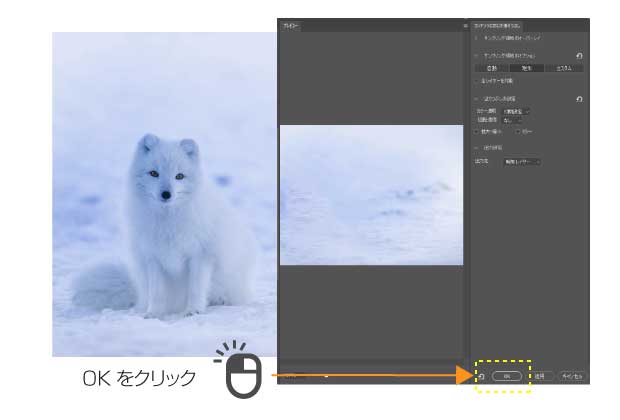This screenshot has height=420, width=620.
Task: Open the Output To dropdown
Action: [522, 161]
